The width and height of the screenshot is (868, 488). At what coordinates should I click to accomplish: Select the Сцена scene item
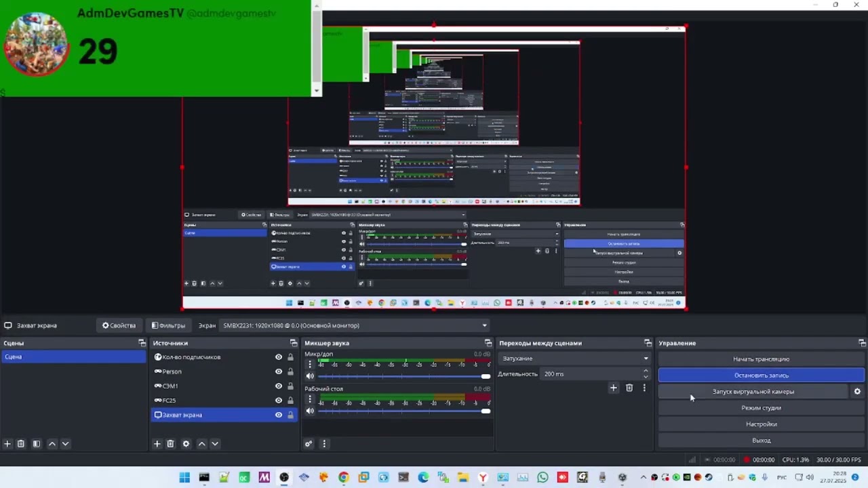73,357
